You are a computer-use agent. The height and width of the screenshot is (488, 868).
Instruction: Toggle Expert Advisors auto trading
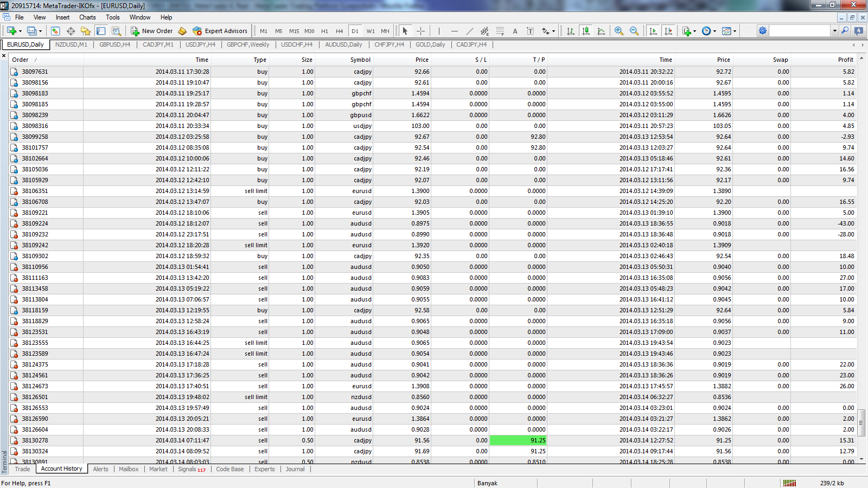220,31
